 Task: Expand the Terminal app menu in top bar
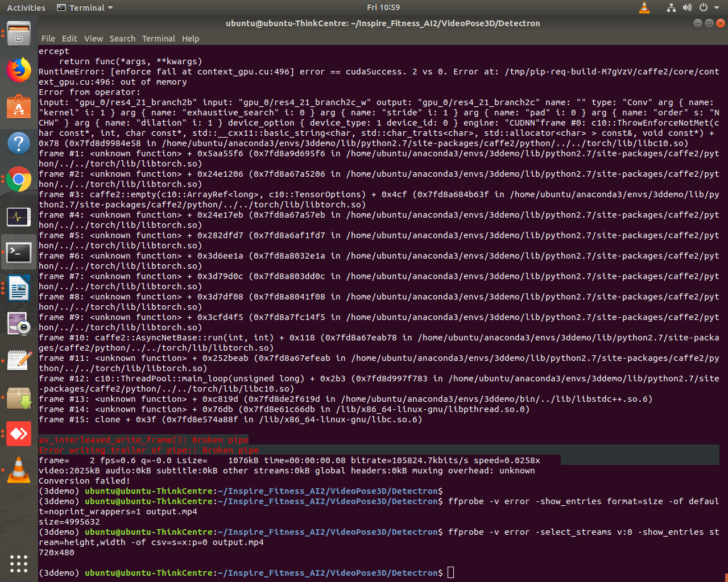click(85, 7)
